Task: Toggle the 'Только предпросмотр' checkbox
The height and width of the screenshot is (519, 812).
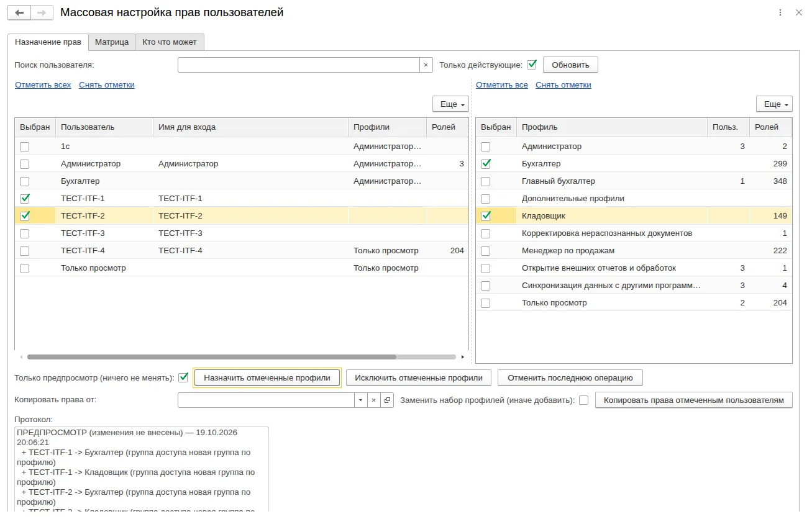Action: pos(183,377)
